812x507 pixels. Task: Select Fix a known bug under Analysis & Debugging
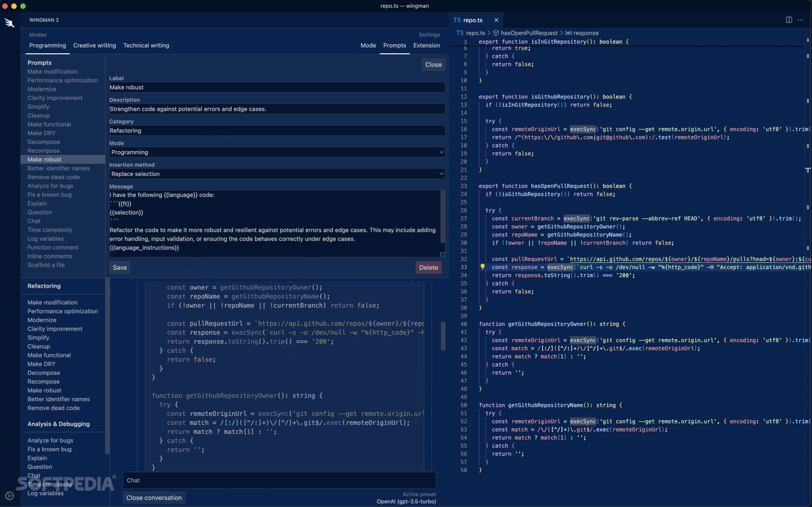pyautogui.click(x=49, y=450)
